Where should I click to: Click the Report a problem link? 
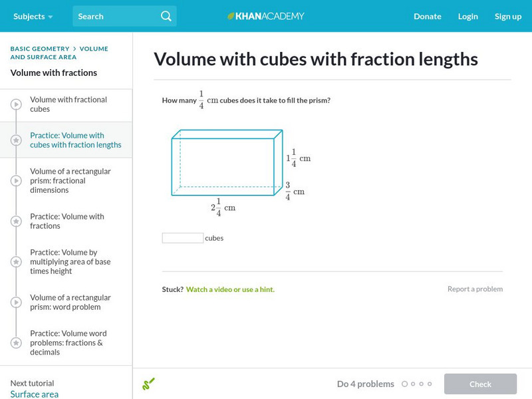[475, 289]
